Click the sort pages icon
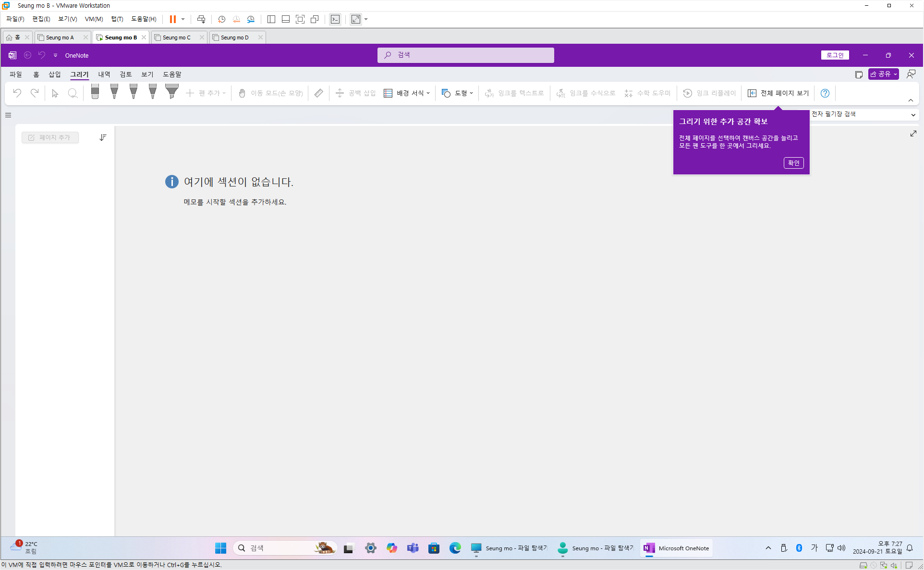924x570 pixels. (103, 137)
